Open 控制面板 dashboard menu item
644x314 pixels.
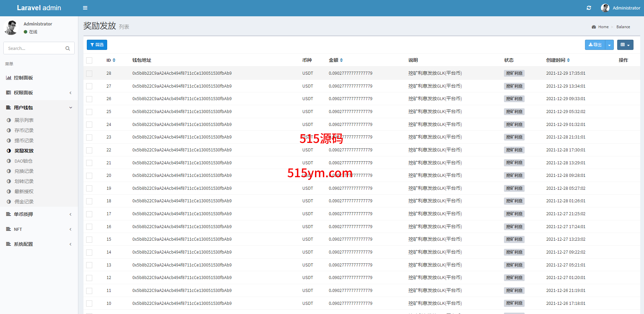[23, 78]
